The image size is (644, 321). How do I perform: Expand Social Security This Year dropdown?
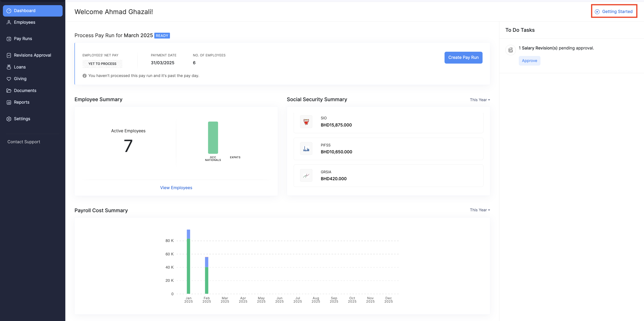point(479,100)
